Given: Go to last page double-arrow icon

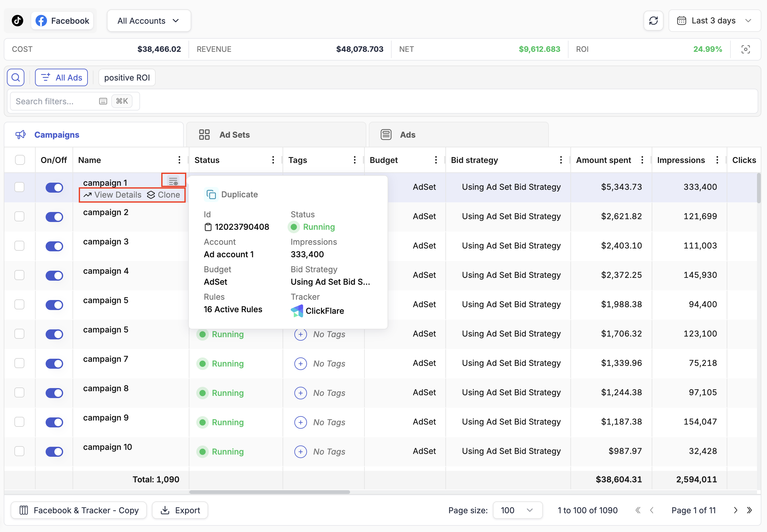Looking at the screenshot, I should [x=749, y=510].
